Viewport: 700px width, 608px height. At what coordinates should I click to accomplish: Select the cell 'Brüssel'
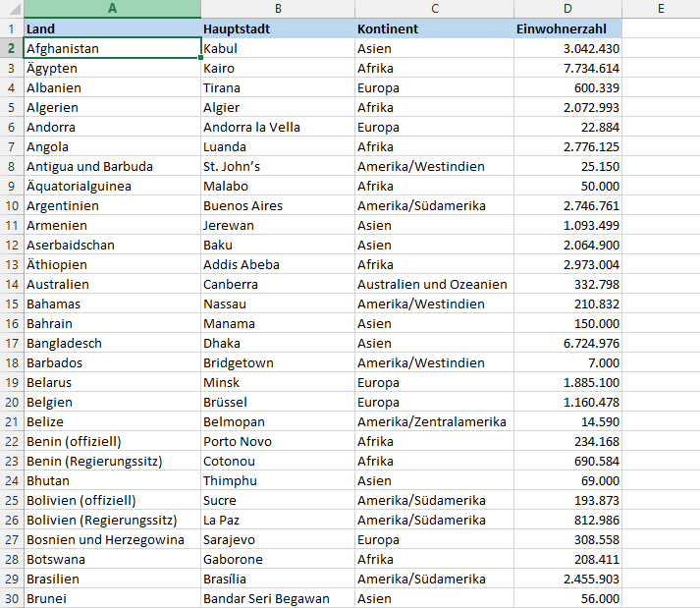point(278,402)
